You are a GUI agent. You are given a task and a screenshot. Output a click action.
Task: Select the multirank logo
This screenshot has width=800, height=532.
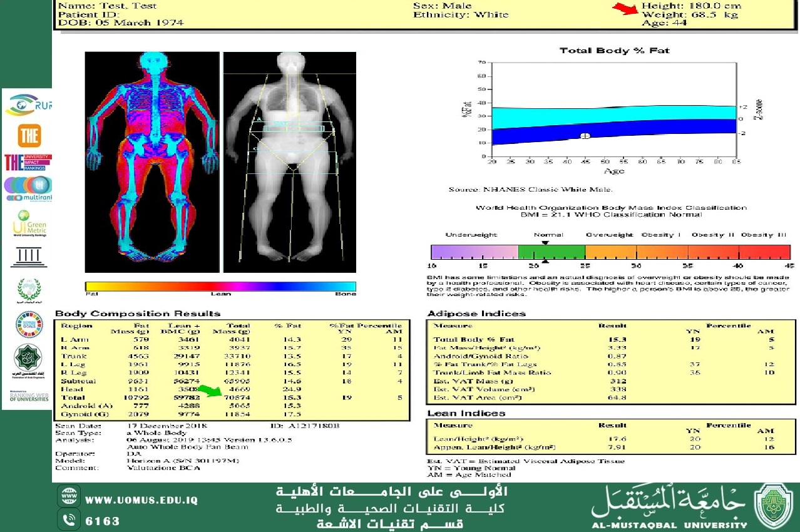click(x=28, y=189)
